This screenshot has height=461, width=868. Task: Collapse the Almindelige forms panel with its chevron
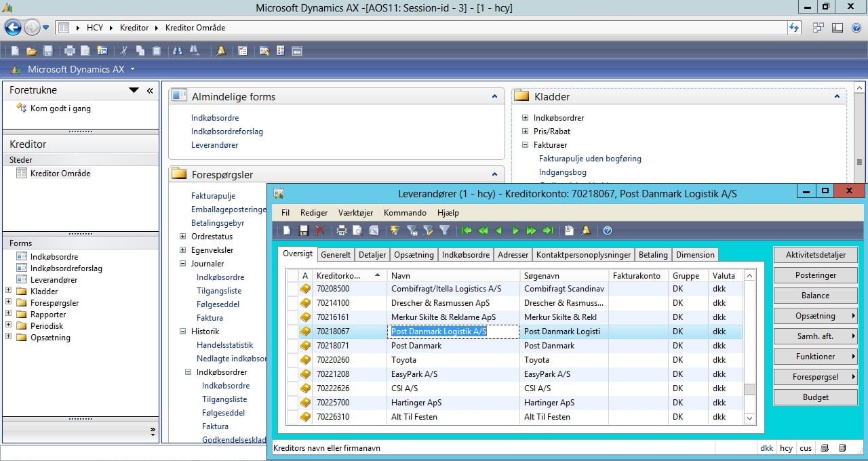[494, 97]
